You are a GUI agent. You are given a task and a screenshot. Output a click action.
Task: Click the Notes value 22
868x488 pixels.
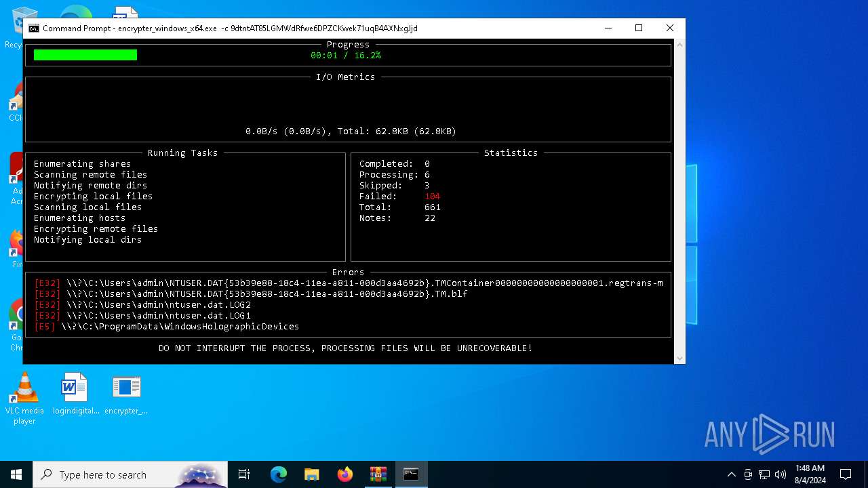pyautogui.click(x=430, y=218)
